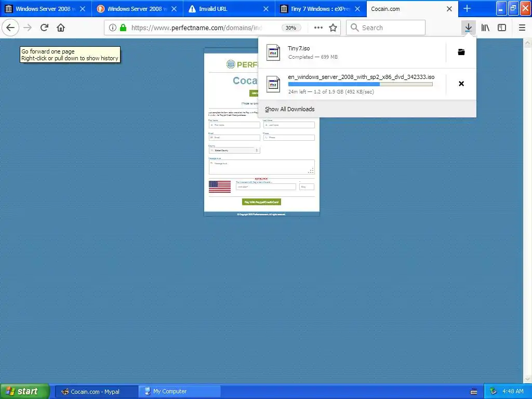Click Last Name field on page
This screenshot has width=532, height=399.
pyautogui.click(x=289, y=125)
